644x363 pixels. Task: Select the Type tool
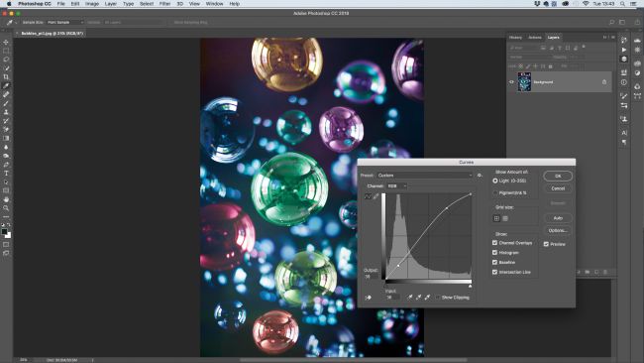tap(6, 174)
